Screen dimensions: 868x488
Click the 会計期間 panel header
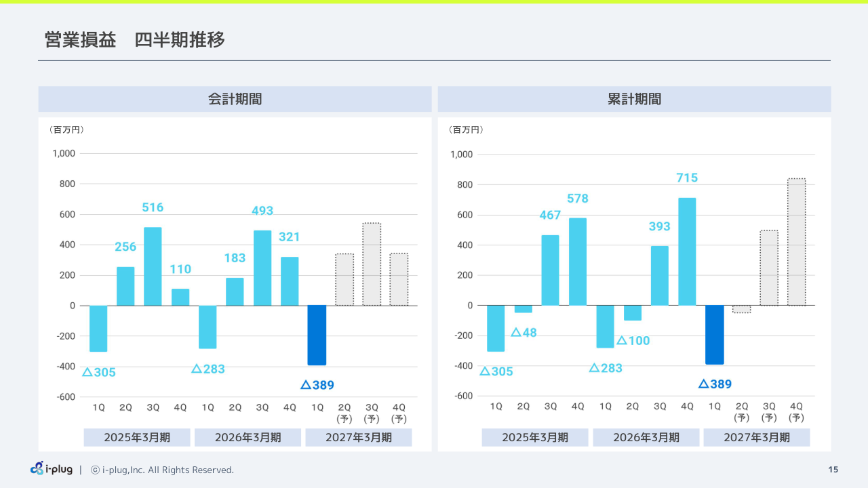click(235, 99)
